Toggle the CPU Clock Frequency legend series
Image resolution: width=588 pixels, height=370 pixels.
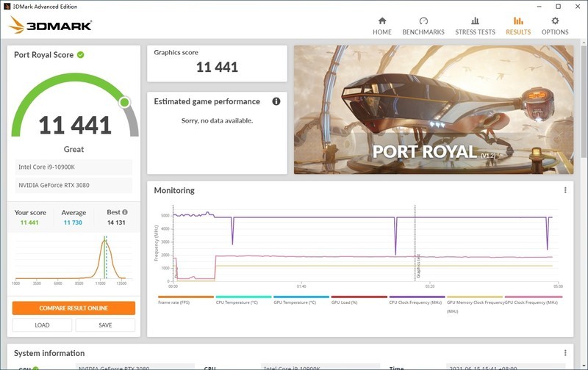416,300
